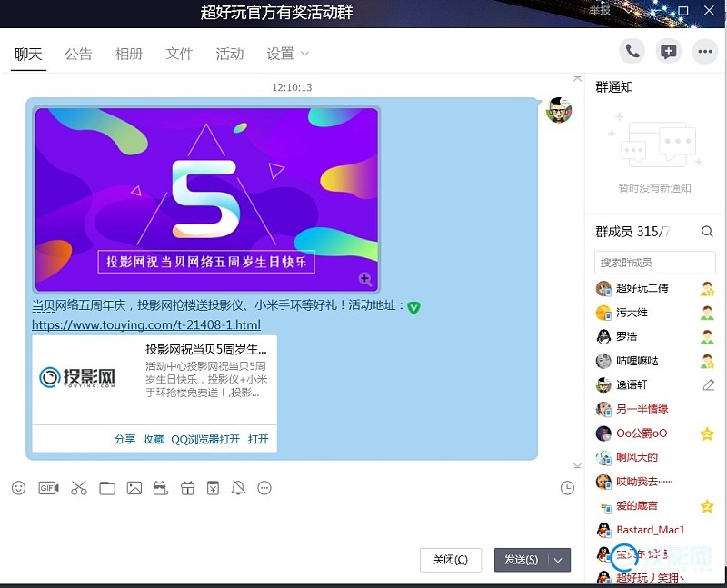Click the pencil icon next to 逸语轩

(708, 385)
